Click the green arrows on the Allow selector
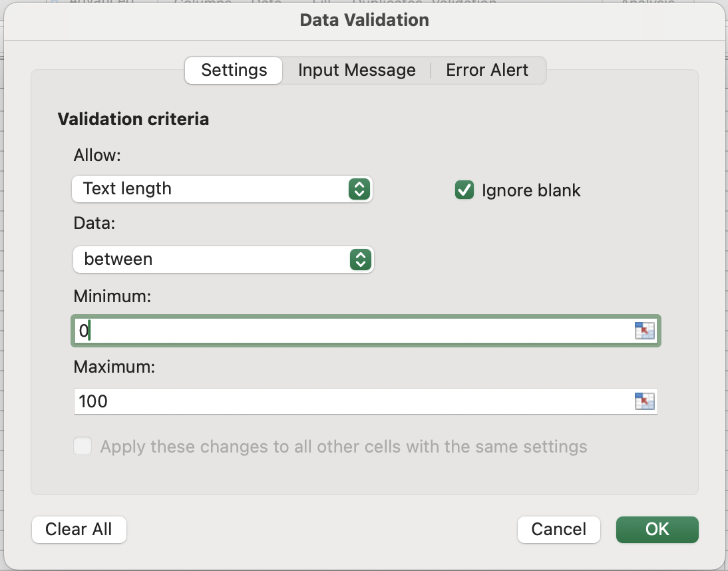Viewport: 728px width, 571px height. click(358, 189)
